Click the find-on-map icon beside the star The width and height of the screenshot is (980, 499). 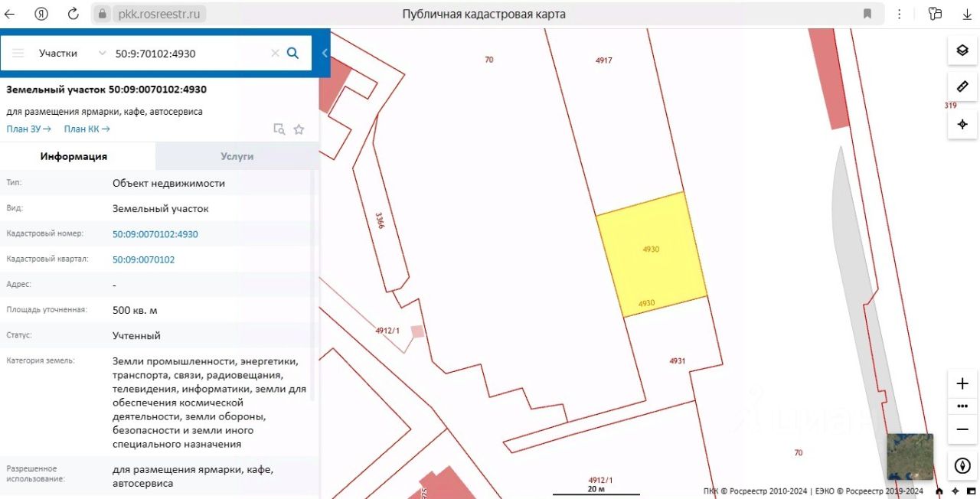point(279,129)
